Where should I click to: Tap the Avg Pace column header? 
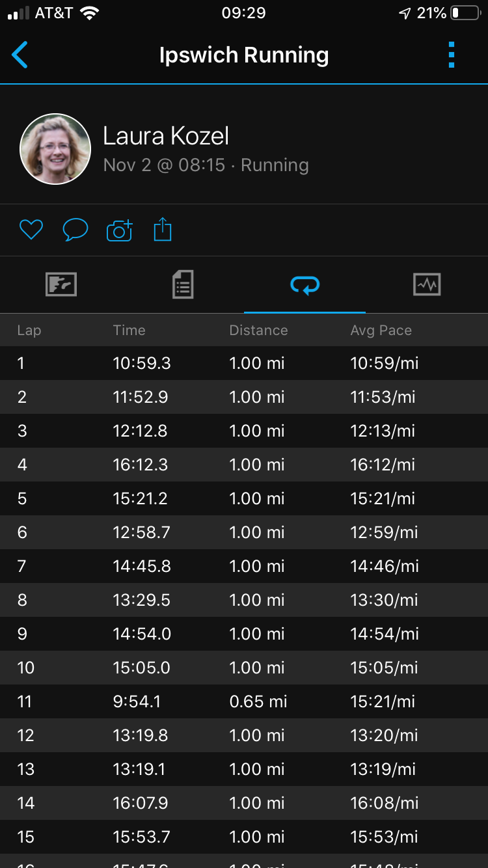381,331
